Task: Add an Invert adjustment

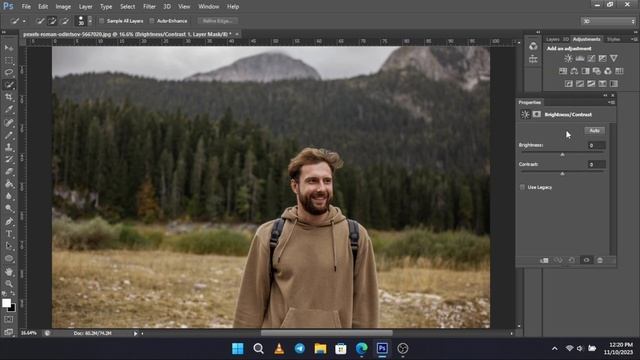Action: (569, 84)
